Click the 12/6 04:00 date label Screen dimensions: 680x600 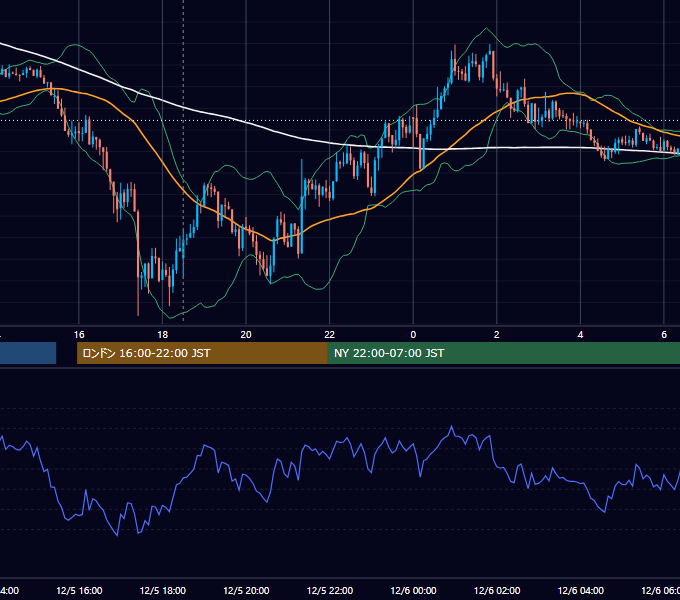click(x=581, y=590)
